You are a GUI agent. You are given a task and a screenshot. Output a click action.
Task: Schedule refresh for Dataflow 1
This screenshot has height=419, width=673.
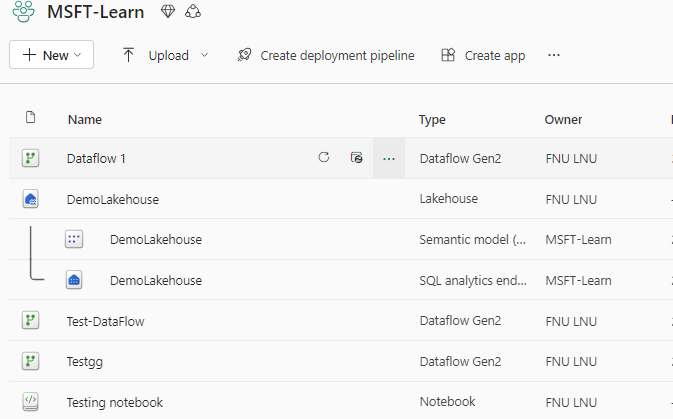pos(356,158)
